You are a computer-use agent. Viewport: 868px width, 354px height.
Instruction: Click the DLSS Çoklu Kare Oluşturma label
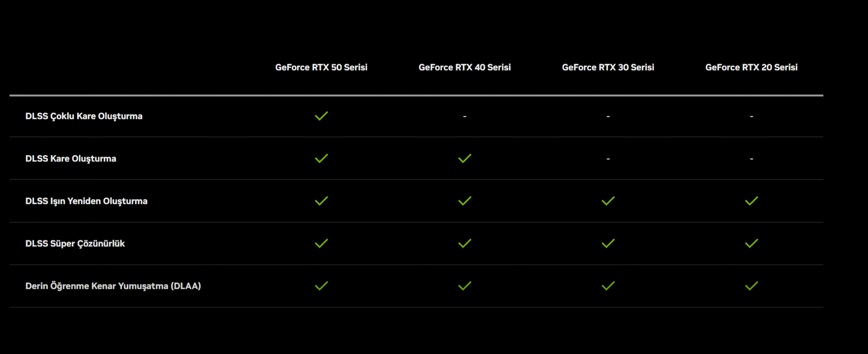[x=84, y=116]
